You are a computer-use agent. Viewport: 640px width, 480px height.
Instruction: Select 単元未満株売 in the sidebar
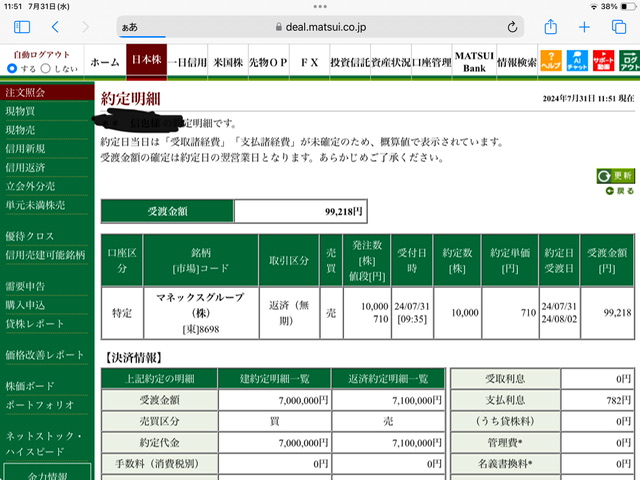click(x=35, y=205)
